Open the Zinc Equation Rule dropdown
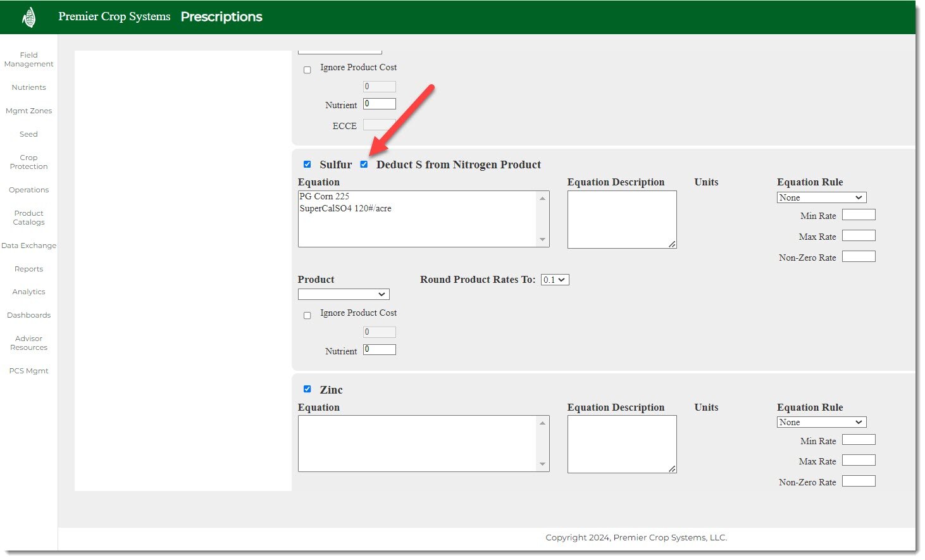 click(821, 422)
